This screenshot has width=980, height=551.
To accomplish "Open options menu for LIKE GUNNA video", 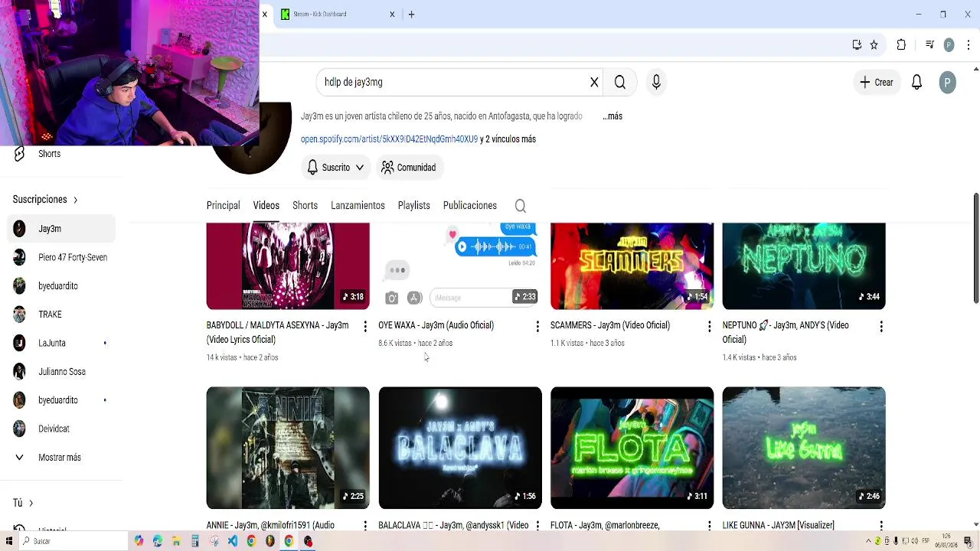I will (x=881, y=526).
